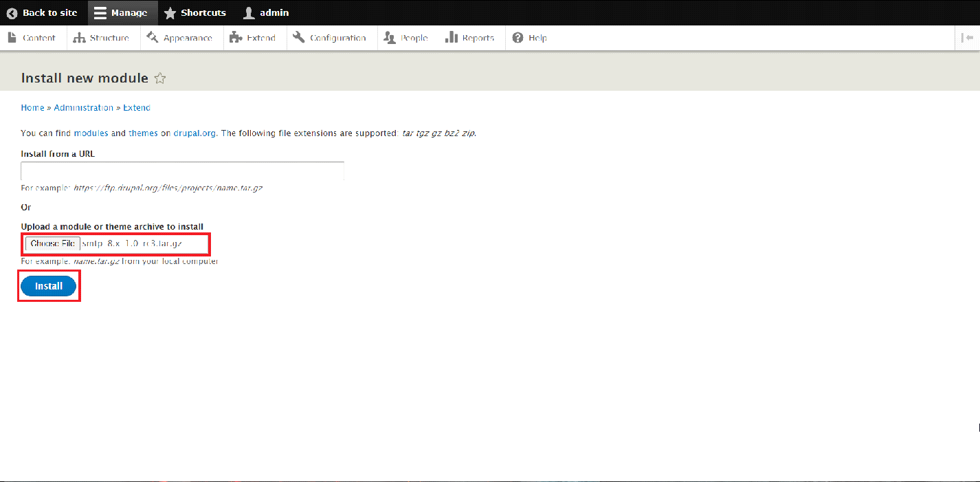Open the Structure hierarchy icon
The image size is (980, 482).
[x=79, y=38]
